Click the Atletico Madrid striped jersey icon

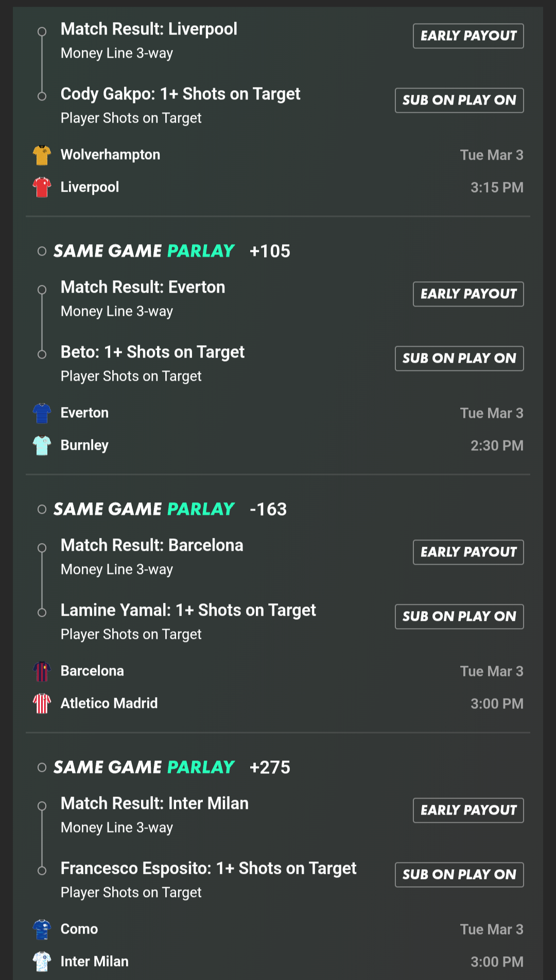42,703
